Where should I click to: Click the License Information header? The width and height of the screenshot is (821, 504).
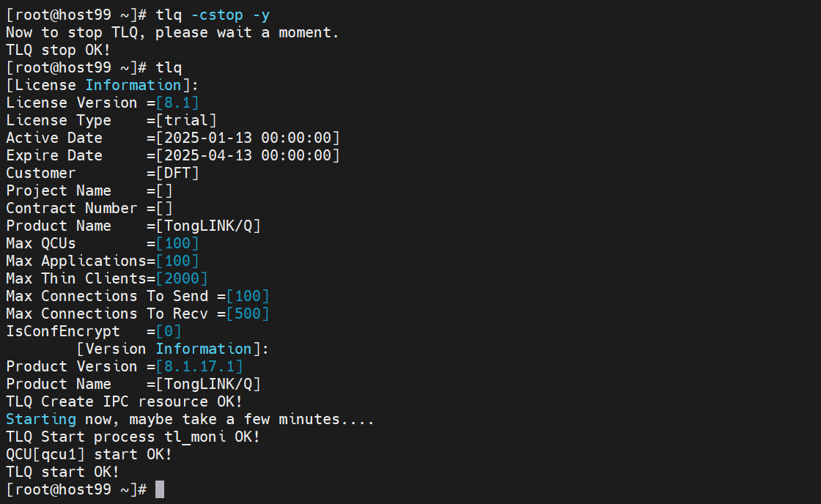(102, 85)
